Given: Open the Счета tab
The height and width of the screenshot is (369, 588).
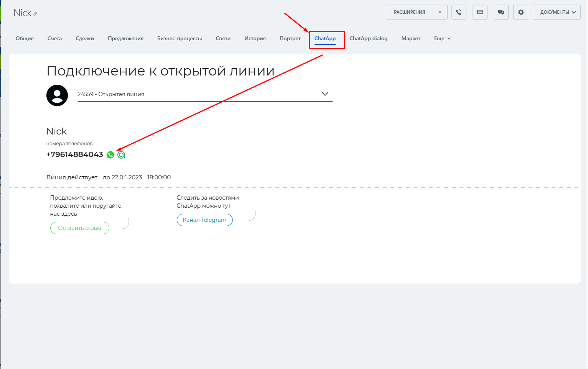Looking at the screenshot, I should tap(55, 39).
